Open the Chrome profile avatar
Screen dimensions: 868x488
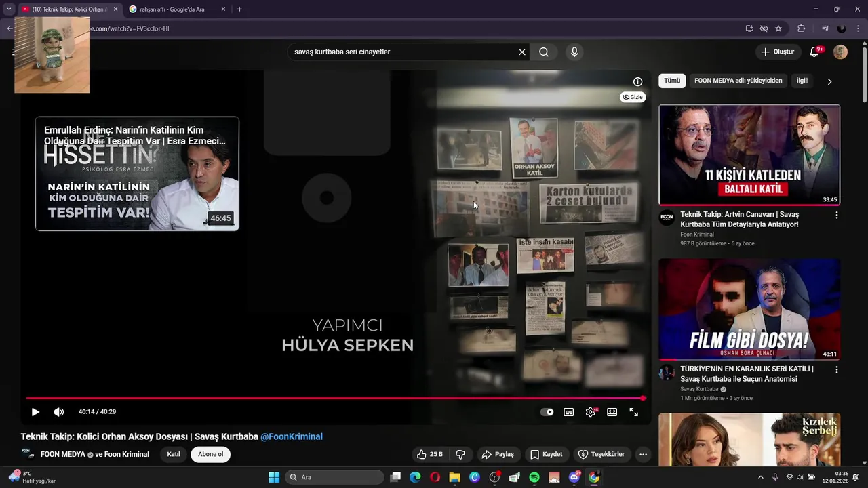click(842, 28)
